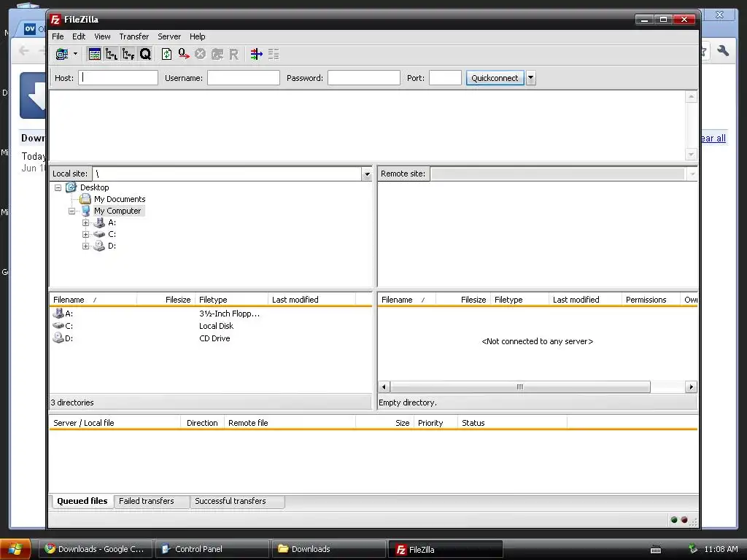Sort local list by Filesize column
This screenshot has height=560, width=747.
(x=166, y=300)
